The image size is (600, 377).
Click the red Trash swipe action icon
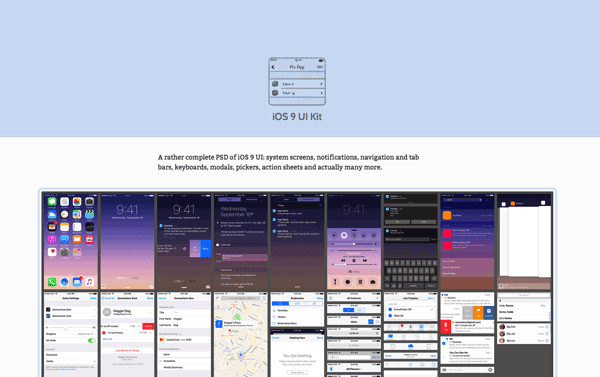click(x=446, y=326)
